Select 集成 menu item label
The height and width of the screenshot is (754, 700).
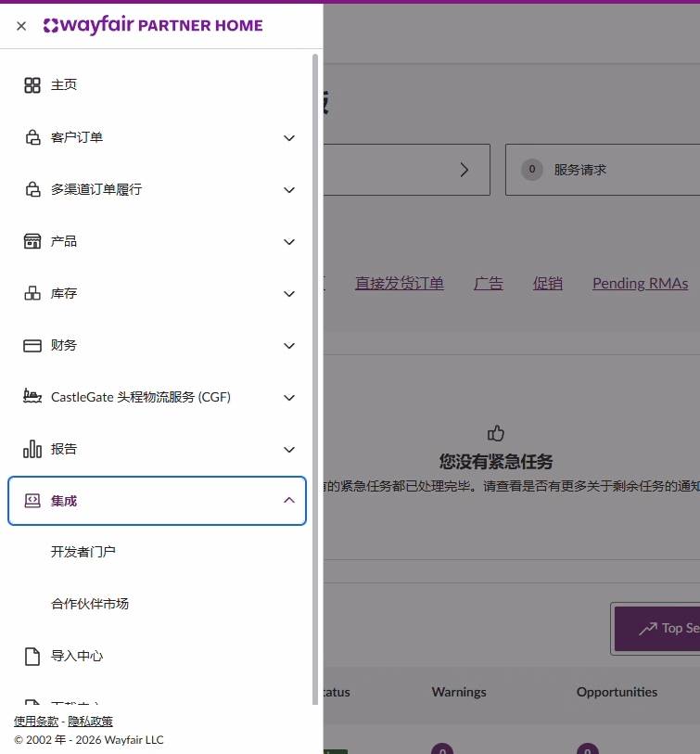64,501
